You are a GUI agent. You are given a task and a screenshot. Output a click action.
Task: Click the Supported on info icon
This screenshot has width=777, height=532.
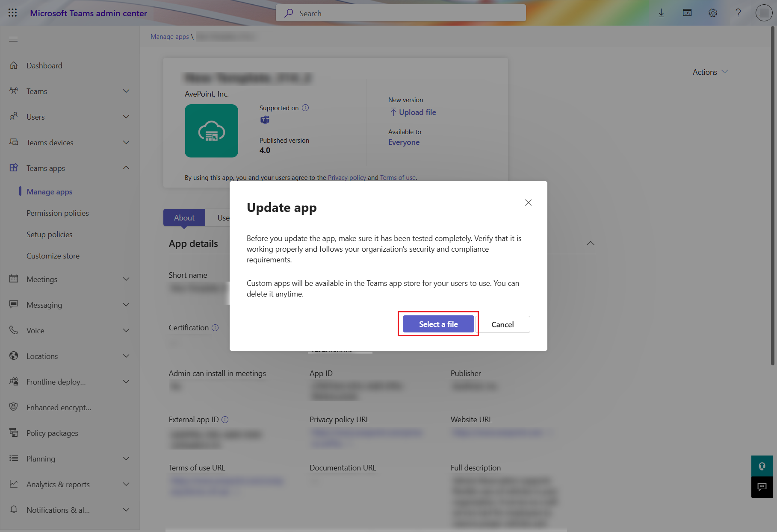point(305,108)
